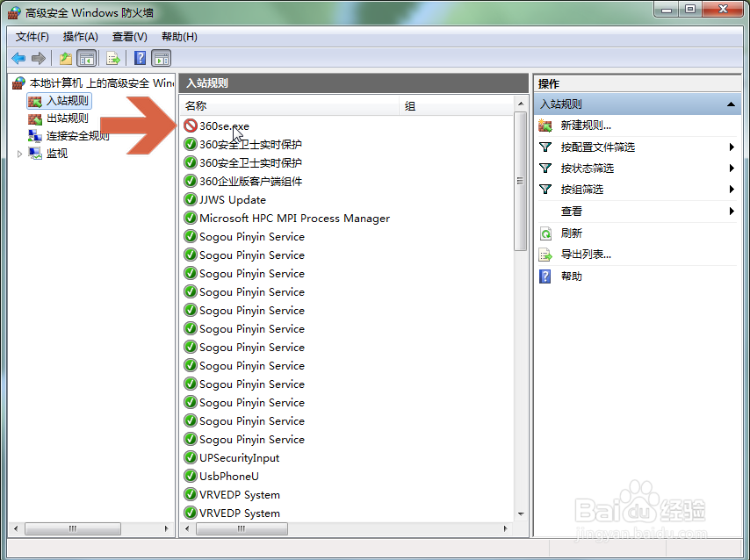Click the tree pane horizontal scrollbar thumb
Screen dimensions: 750x560
point(73,528)
